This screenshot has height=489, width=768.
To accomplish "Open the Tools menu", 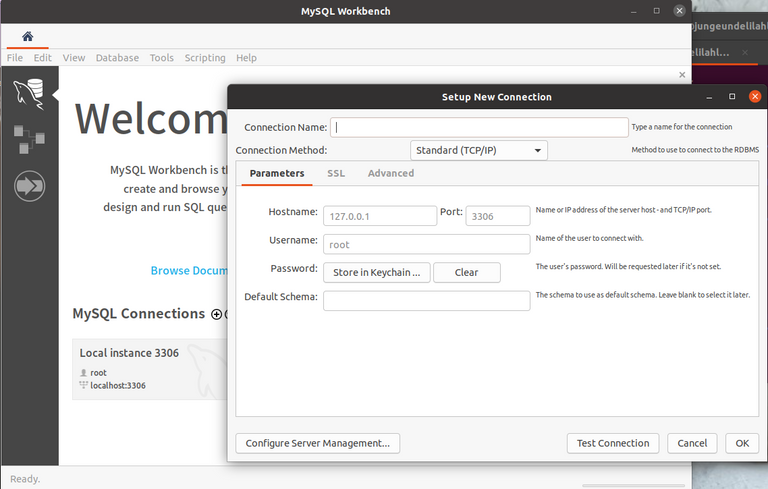I will [x=162, y=58].
